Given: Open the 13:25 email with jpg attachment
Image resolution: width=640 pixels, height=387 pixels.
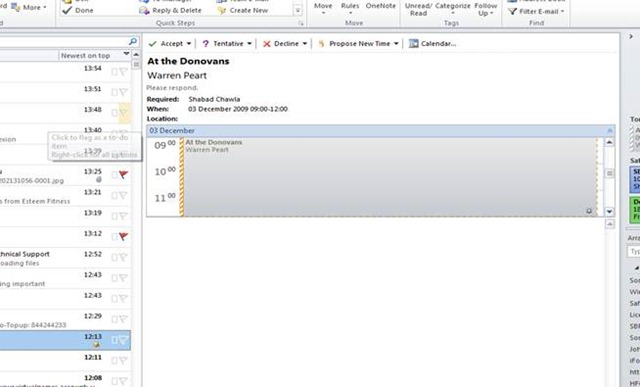Looking at the screenshot, I should click(65, 176).
